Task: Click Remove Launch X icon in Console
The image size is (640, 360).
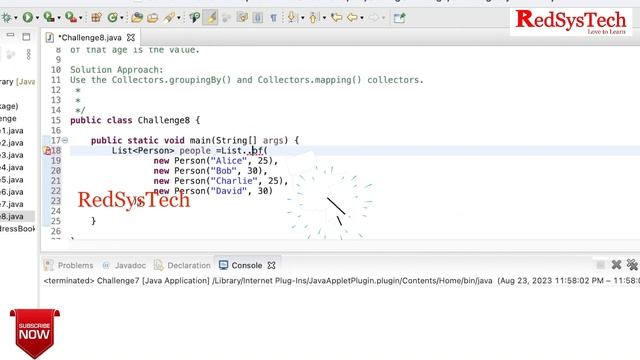Action: click(616, 265)
